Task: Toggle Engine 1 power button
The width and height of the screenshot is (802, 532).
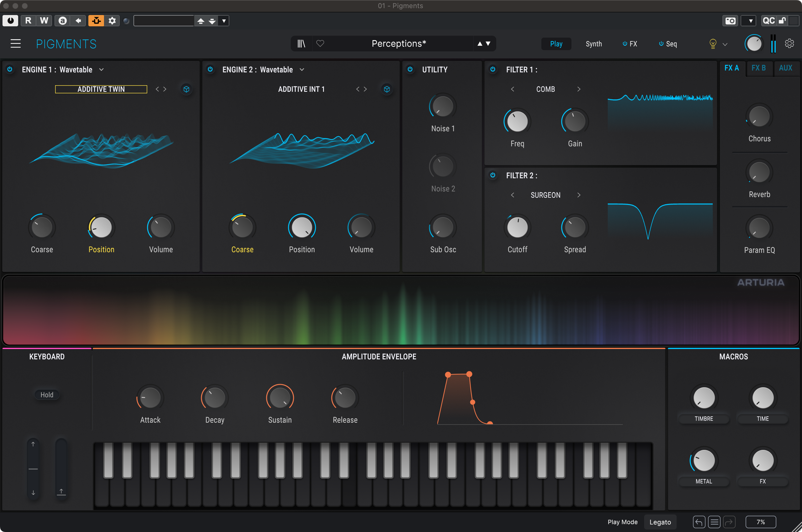Action: tap(10, 69)
